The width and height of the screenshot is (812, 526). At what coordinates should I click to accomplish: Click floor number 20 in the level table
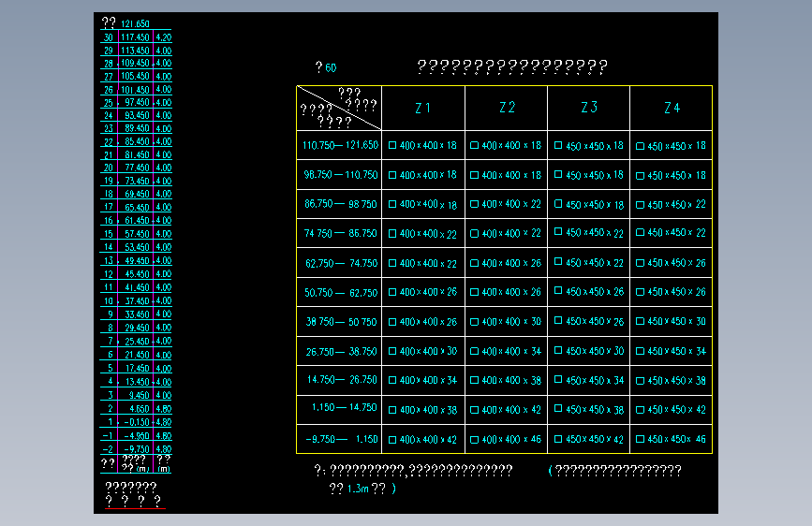[109, 168]
